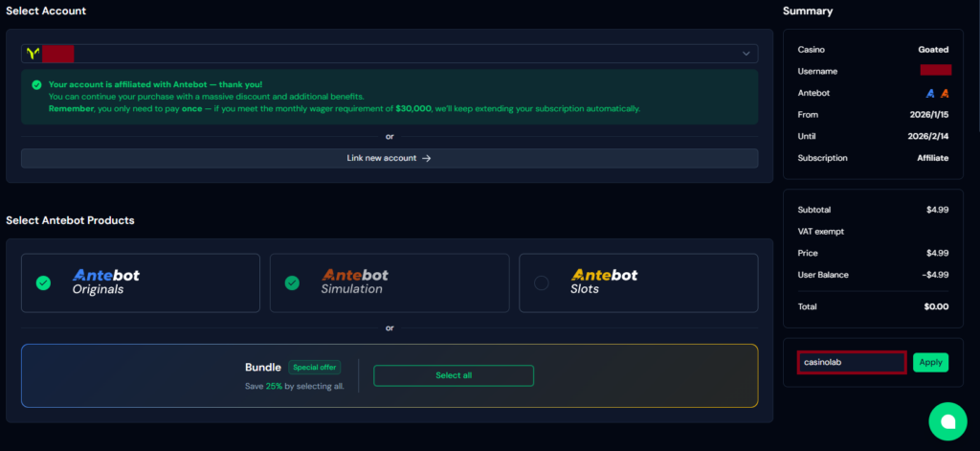Click the $30,000 wager requirement text
The width and height of the screenshot is (980, 451).
[412, 108]
